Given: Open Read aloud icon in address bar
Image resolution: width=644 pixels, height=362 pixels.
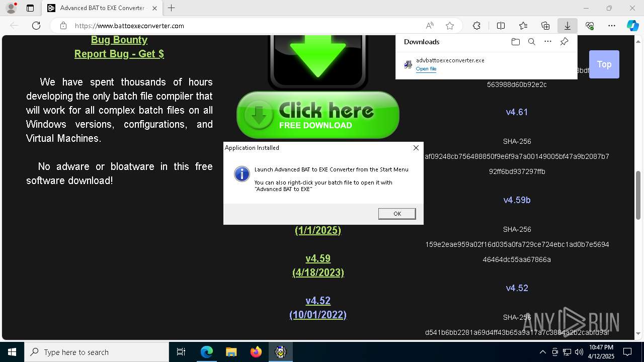Looking at the screenshot, I should [430, 26].
